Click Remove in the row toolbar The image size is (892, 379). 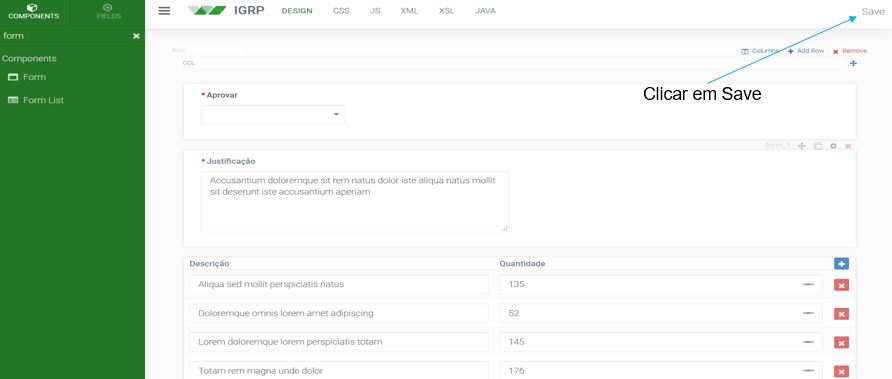850,51
